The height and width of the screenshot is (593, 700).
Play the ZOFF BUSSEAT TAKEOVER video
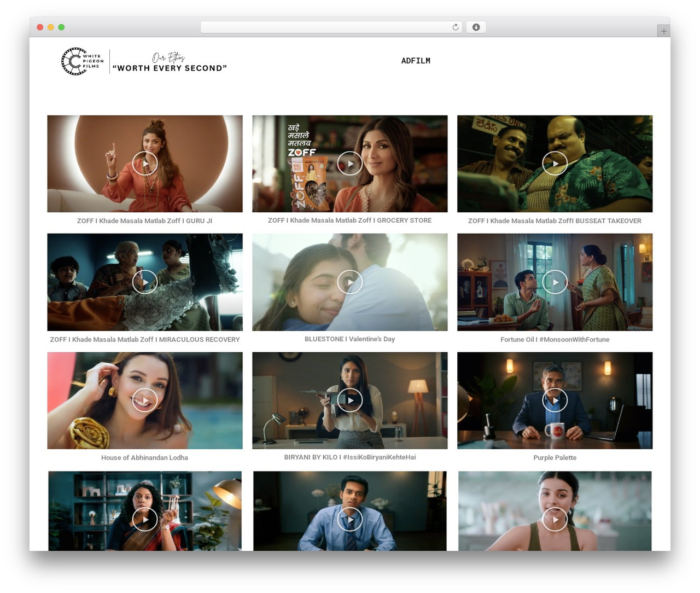[555, 164]
